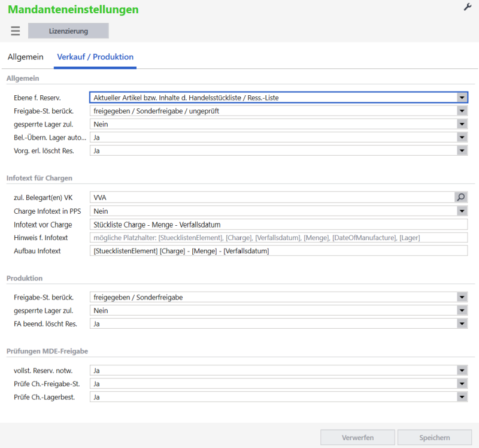Click the Infotext vor Charge field

tap(278, 225)
